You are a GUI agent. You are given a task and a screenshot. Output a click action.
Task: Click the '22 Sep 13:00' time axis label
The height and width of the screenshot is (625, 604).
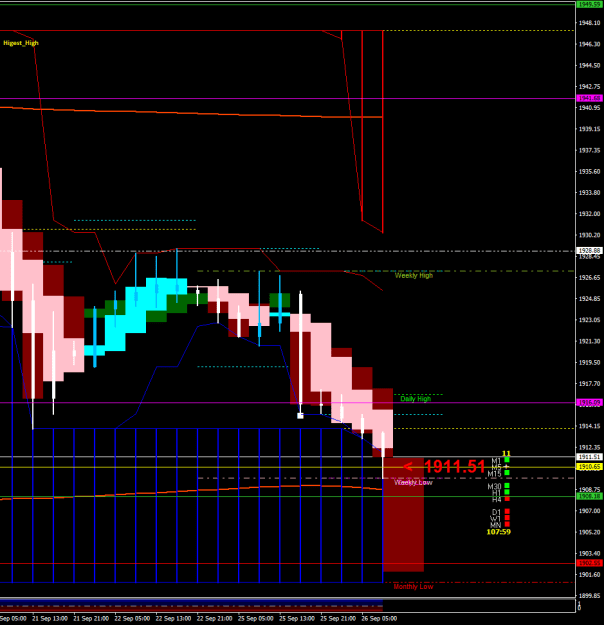[173, 619]
